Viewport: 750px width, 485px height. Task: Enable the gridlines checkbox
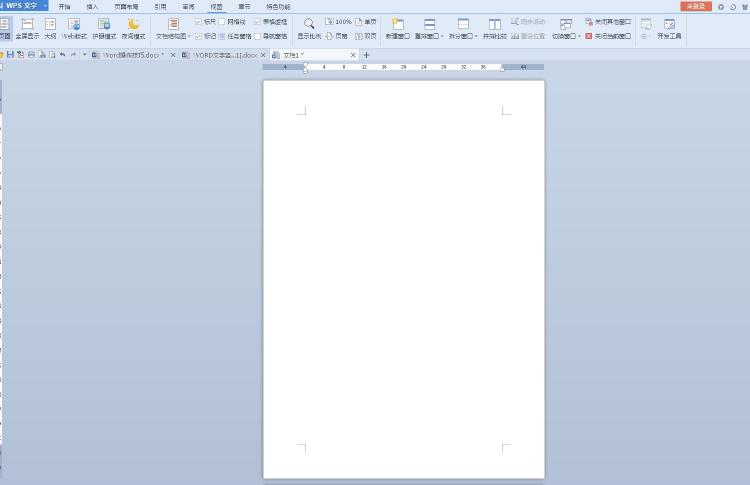(222, 21)
